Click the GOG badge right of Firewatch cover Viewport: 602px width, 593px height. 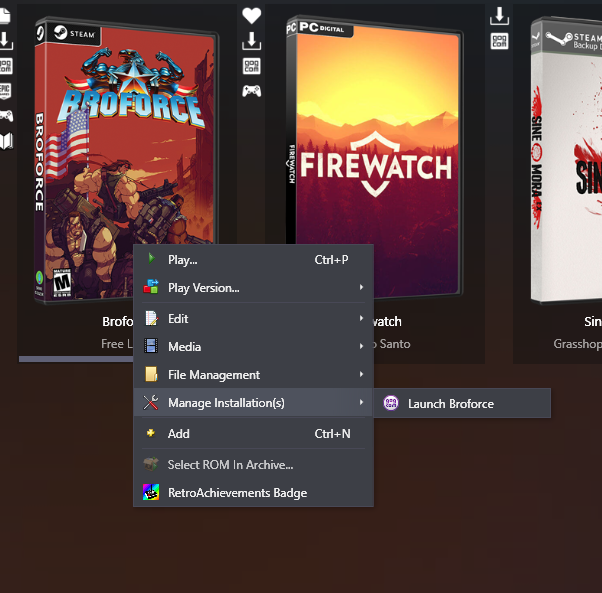(x=499, y=41)
